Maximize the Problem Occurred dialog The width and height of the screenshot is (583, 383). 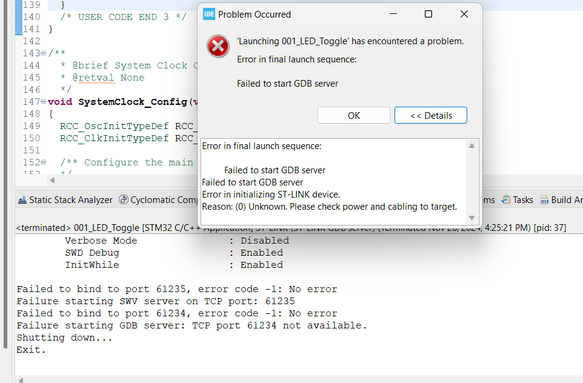coord(428,14)
